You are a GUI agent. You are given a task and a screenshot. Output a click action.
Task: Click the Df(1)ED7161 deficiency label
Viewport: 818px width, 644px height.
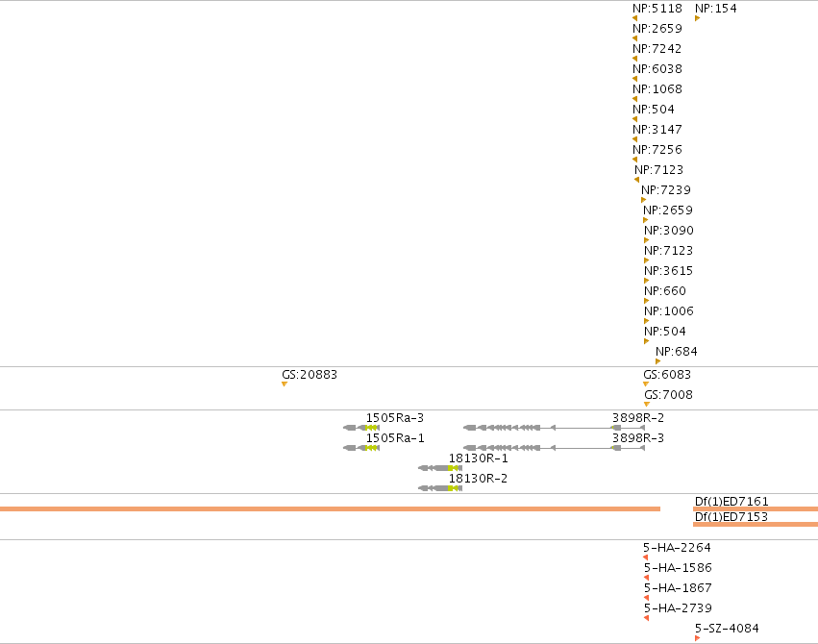731,502
